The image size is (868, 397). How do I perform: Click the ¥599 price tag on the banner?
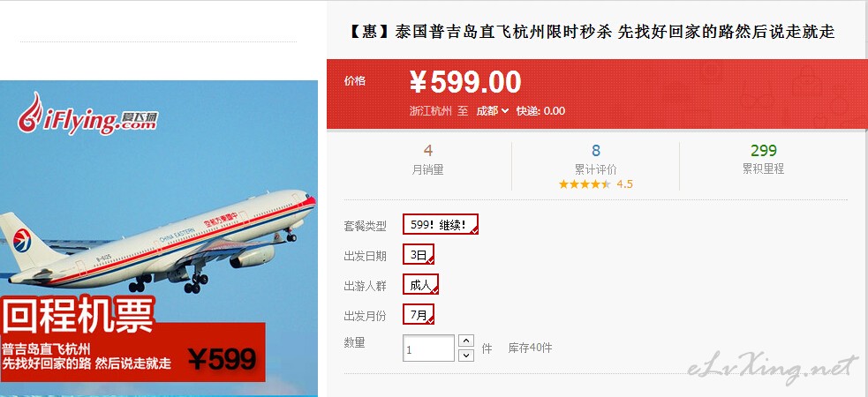(222, 359)
